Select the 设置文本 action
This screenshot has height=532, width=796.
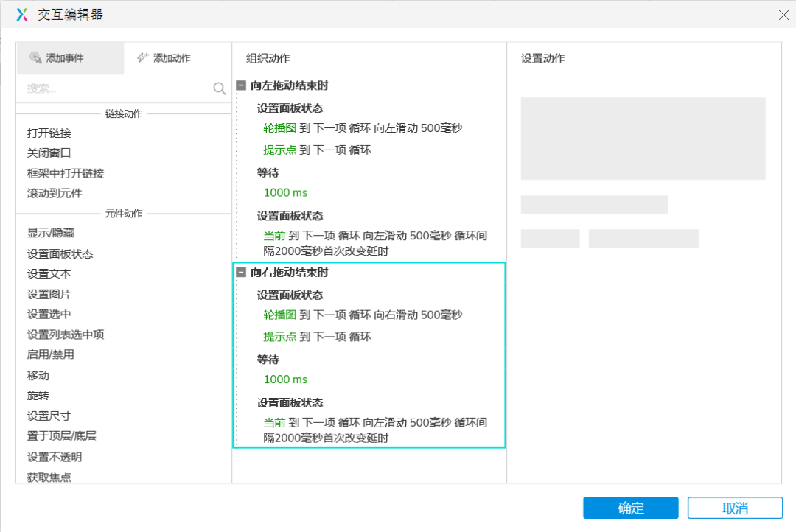click(x=49, y=273)
